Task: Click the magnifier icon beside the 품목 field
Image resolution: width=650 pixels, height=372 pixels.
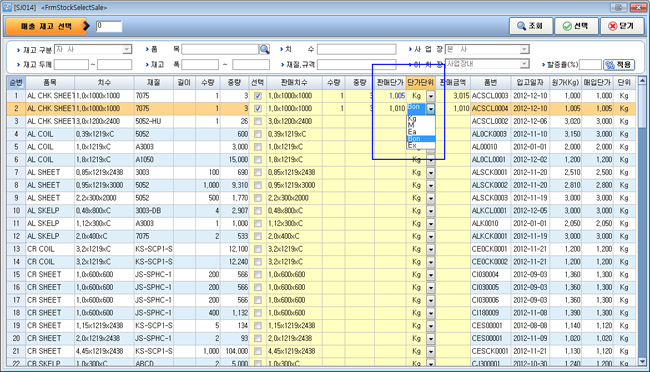Action: pos(264,49)
